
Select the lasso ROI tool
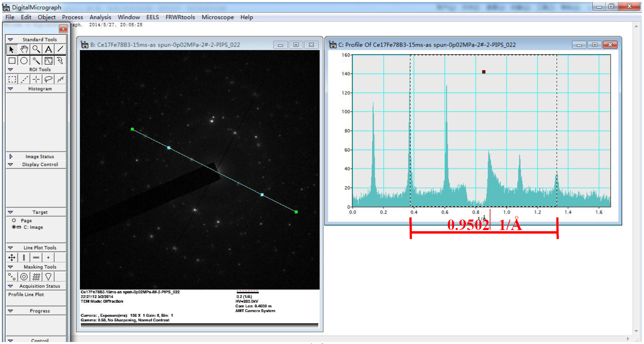click(48, 79)
